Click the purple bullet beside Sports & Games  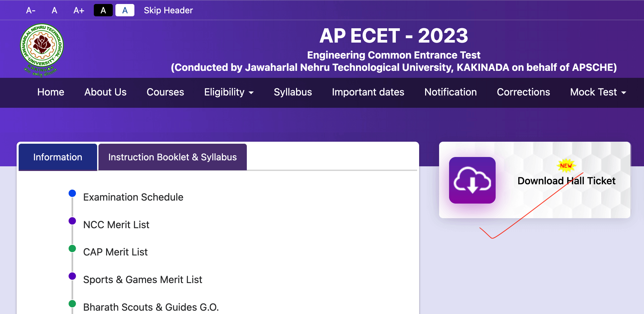72,276
